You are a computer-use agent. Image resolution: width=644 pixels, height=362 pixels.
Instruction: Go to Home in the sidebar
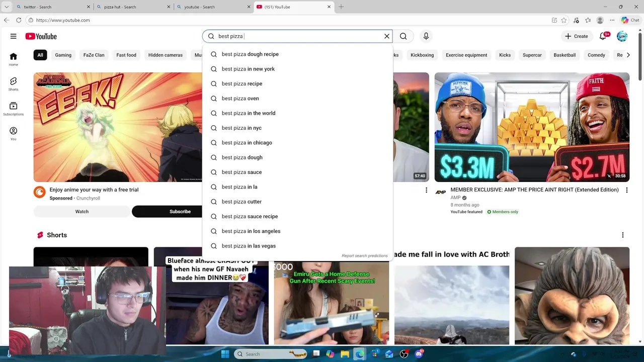coord(14,59)
